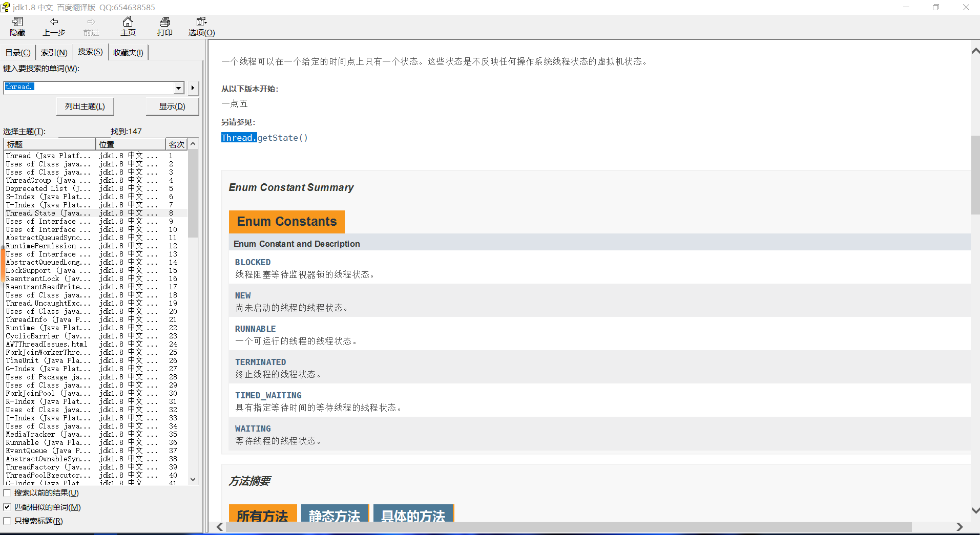
Task: Select the 'ForkJoinPool (Java...' result row
Action: coord(96,393)
